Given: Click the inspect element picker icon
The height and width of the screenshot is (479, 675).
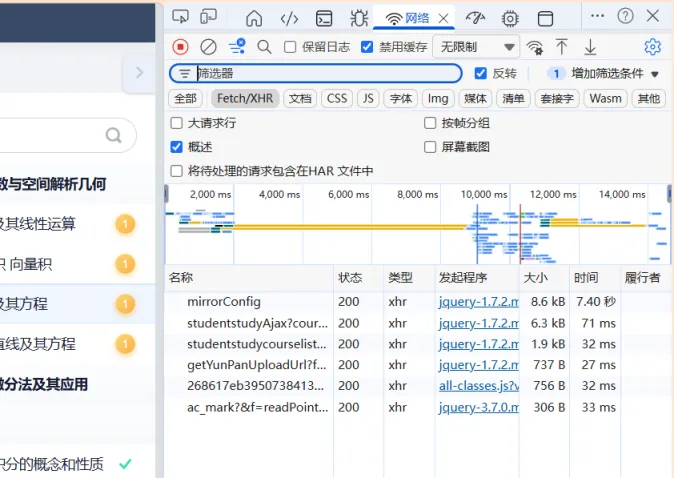Looking at the screenshot, I should click(180, 17).
